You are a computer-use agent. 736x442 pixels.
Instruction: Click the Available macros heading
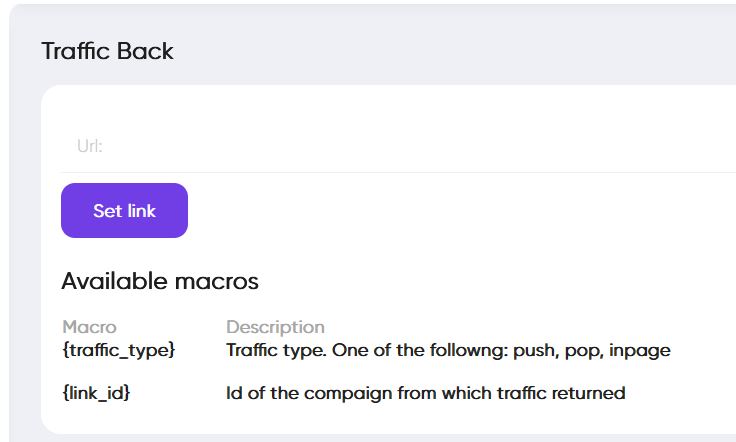160,282
